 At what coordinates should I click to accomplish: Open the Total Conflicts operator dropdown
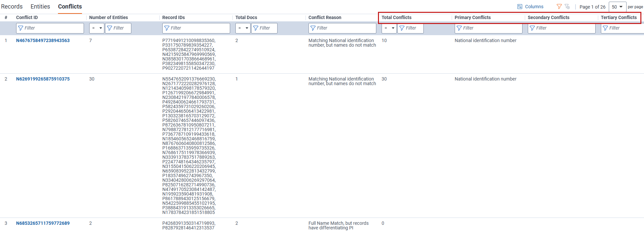tap(389, 28)
